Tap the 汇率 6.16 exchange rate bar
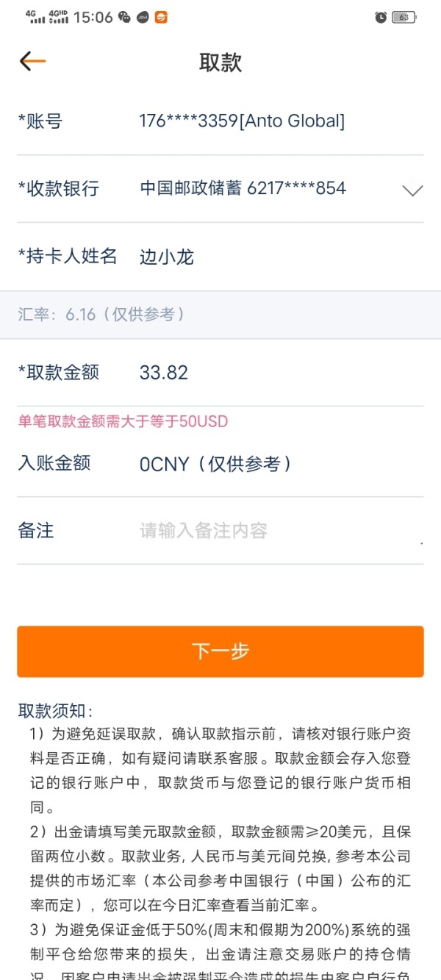 (220, 315)
